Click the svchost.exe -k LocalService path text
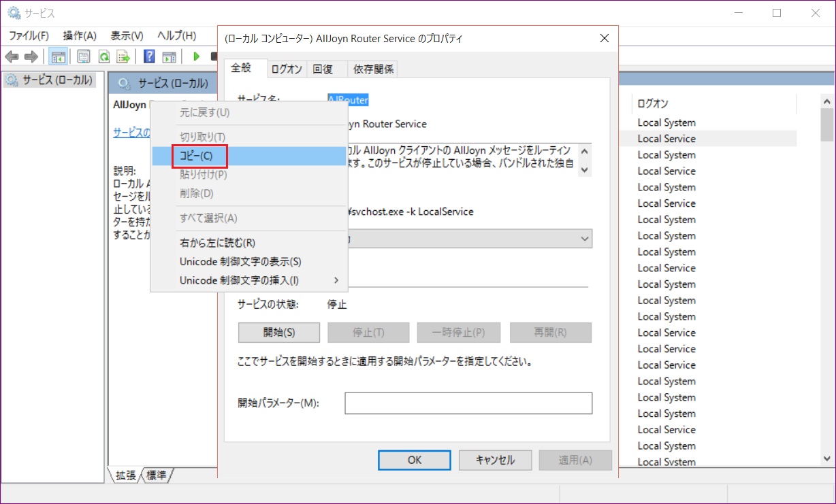The width and height of the screenshot is (836, 504). [x=411, y=212]
